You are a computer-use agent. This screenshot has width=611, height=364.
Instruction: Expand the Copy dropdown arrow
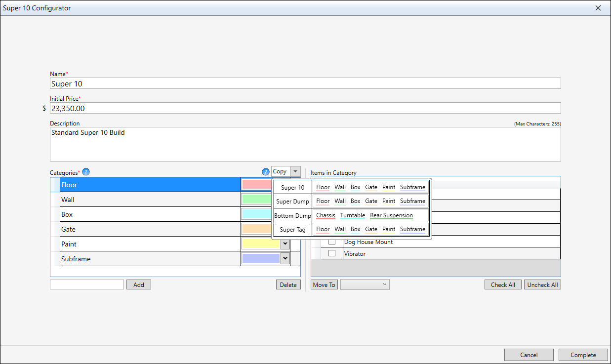[x=295, y=172]
